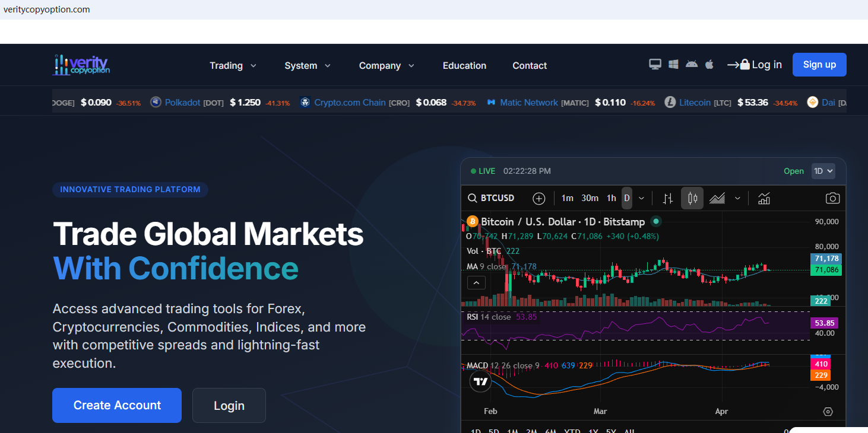Click the MACD 12 26 close 9 label
868x433 pixels.
[x=503, y=365]
